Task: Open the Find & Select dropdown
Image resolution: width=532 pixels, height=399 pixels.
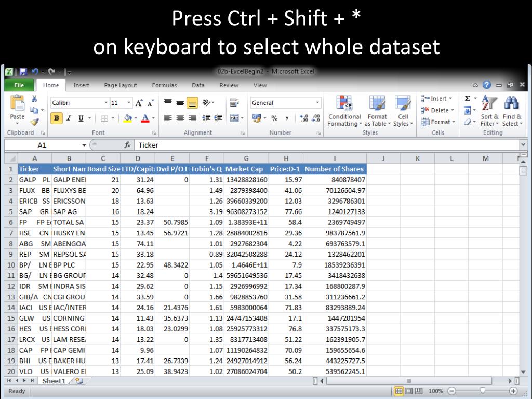Action: (x=512, y=111)
